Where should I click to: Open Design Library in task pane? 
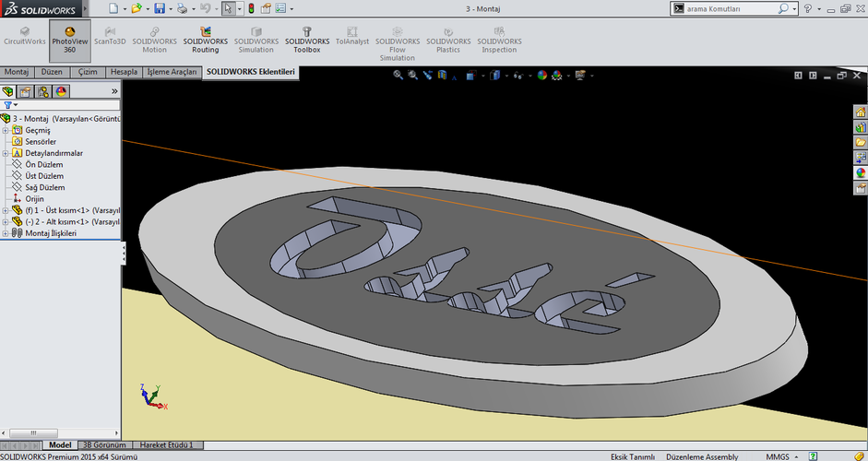861,127
